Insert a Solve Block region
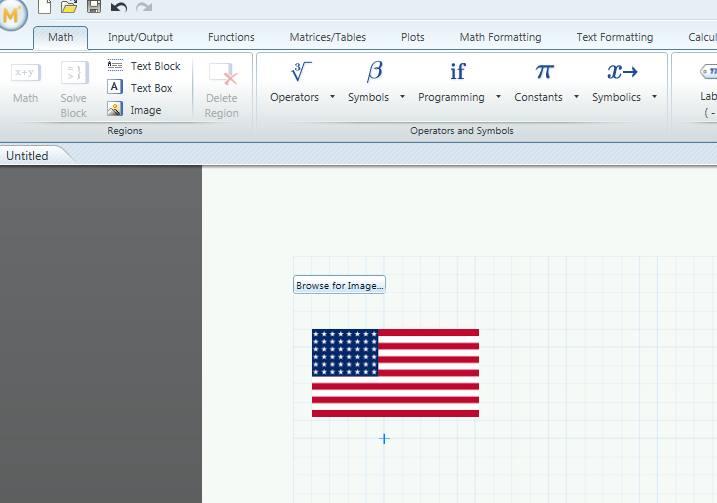 [74, 90]
